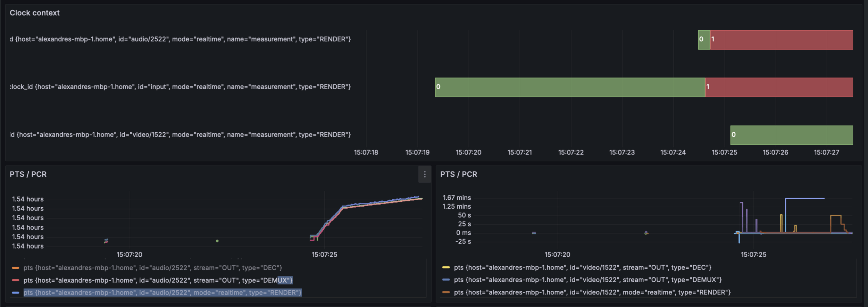The image size is (868, 307).
Task: Click the 50 s y-axis label
Action: [464, 215]
